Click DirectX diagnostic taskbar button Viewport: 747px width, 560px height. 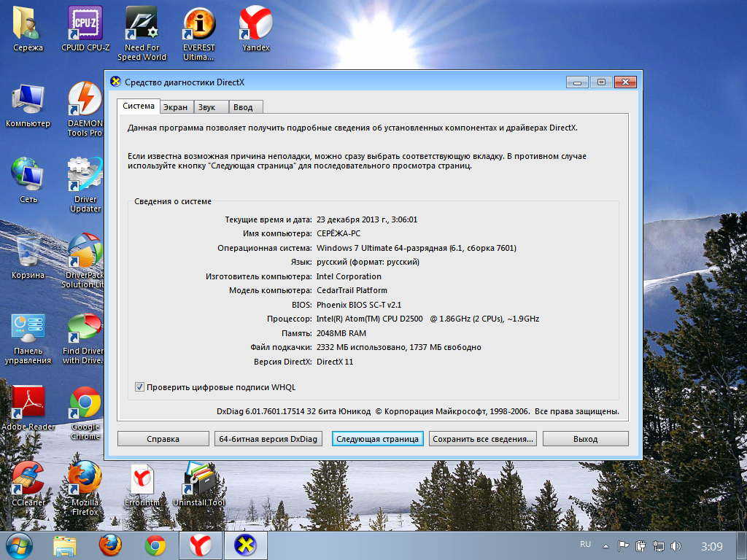[245, 545]
